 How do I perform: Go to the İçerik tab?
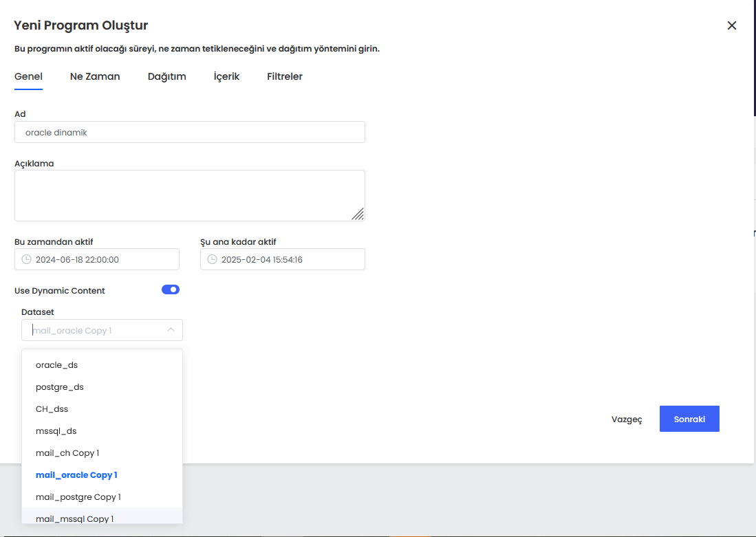coord(226,76)
